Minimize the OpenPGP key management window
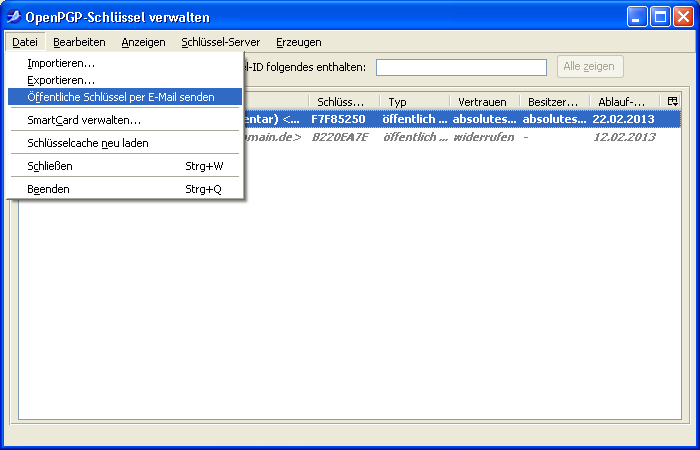Image resolution: width=700 pixels, height=450 pixels. click(x=637, y=17)
